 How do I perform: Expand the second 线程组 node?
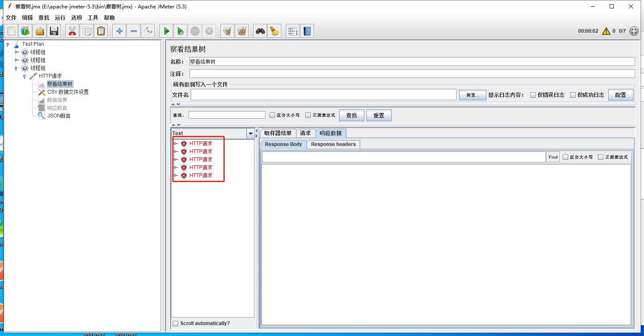(16, 60)
